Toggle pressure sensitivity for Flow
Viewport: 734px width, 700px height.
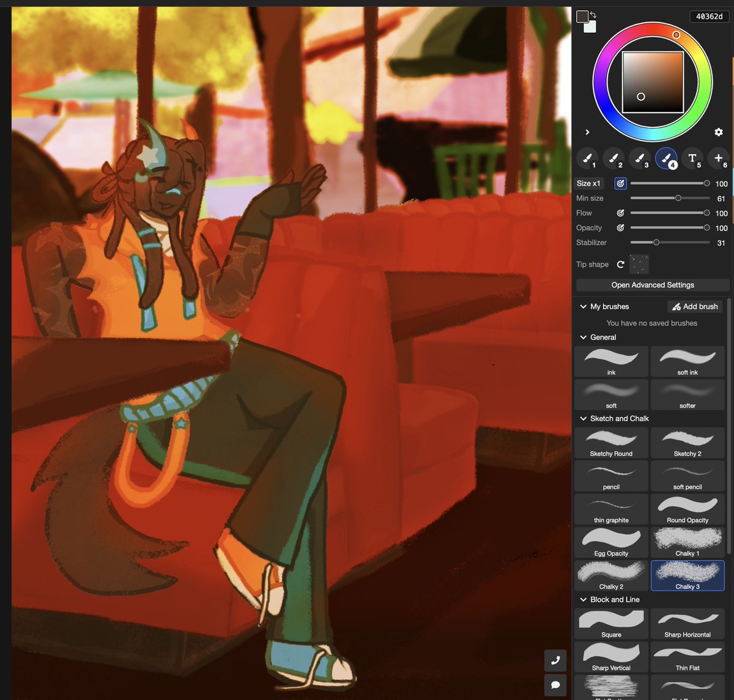[620, 213]
